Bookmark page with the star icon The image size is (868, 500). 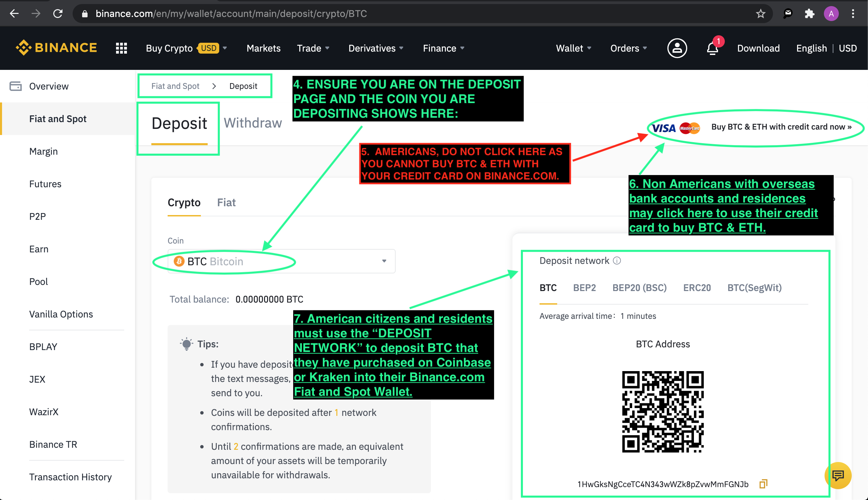760,14
